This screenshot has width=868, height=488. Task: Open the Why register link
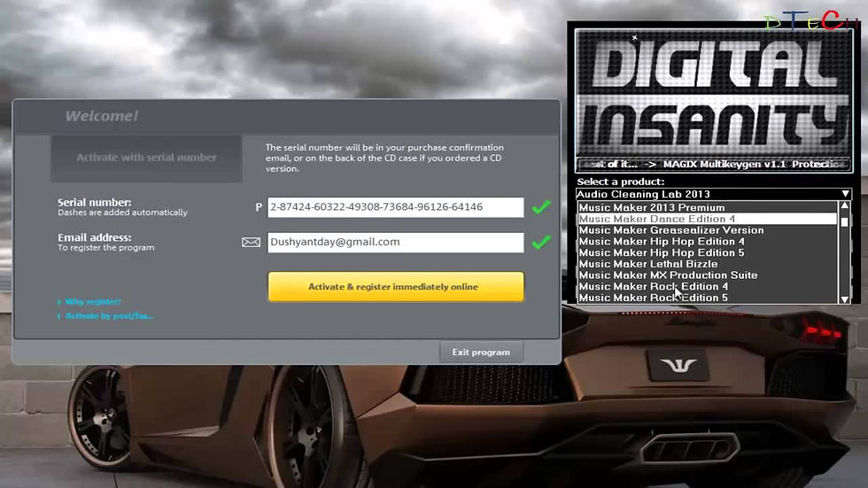[x=92, y=301]
